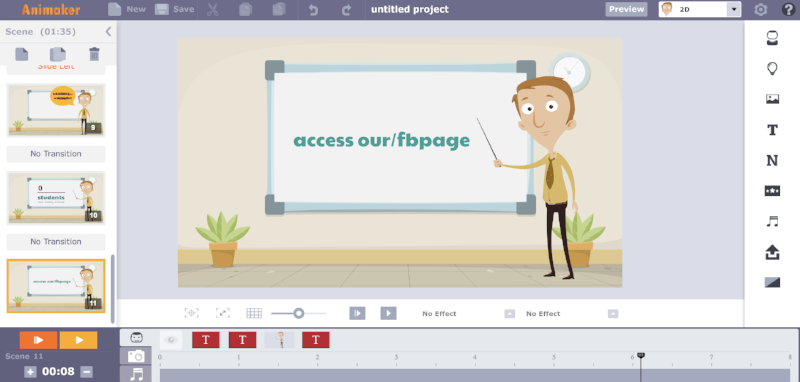Duplicate the scene with copy icon
Image resolution: width=800 pixels, height=382 pixels.
pos(58,54)
